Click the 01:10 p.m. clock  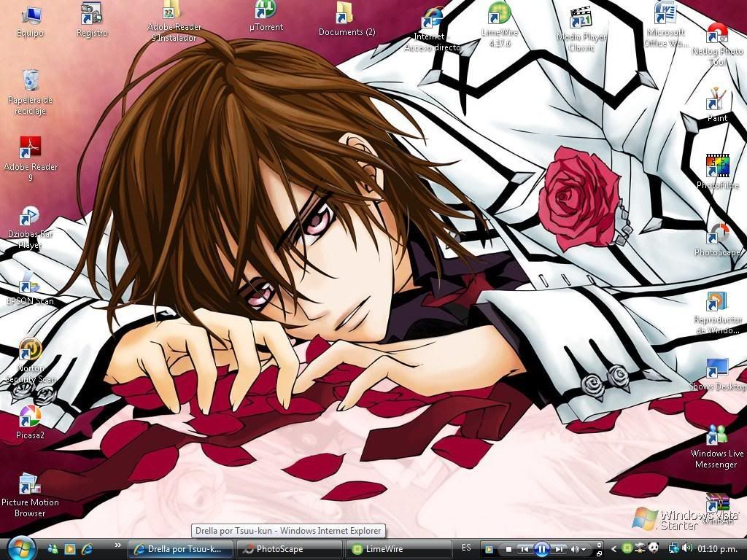click(717, 549)
